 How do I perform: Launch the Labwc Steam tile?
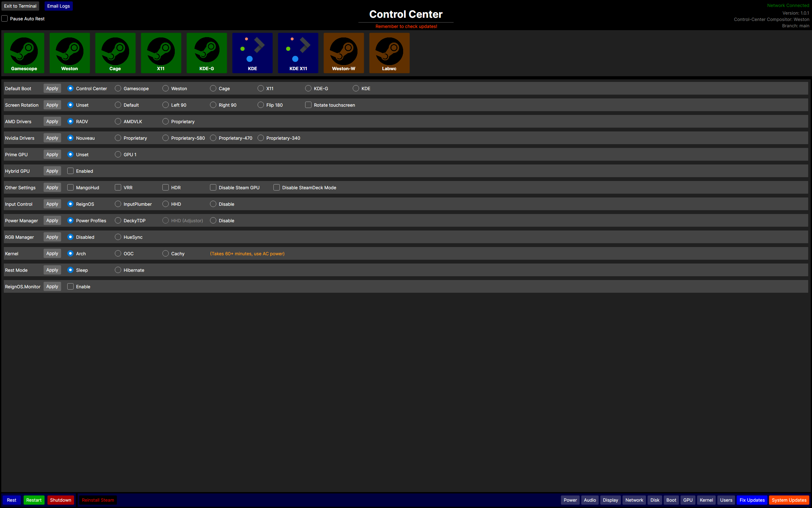389,53
